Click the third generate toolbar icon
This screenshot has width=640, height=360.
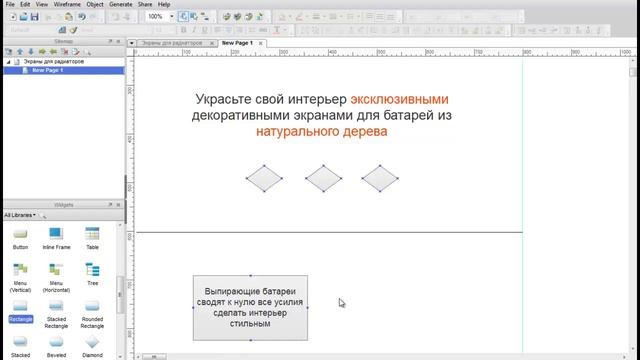pyautogui.click(x=249, y=17)
